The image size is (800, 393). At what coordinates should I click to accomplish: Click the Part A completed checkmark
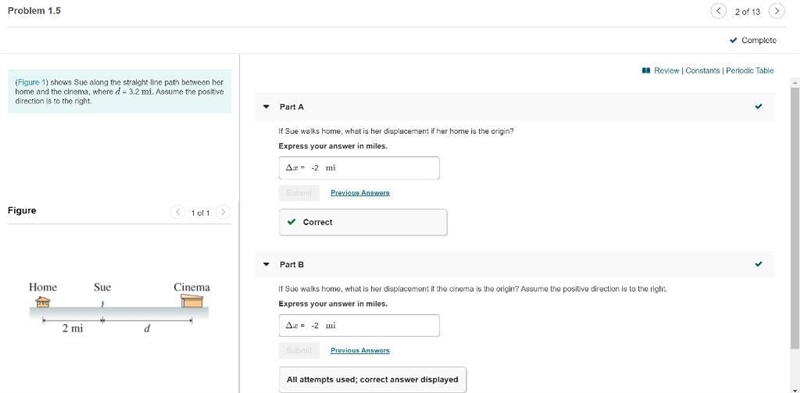(758, 106)
